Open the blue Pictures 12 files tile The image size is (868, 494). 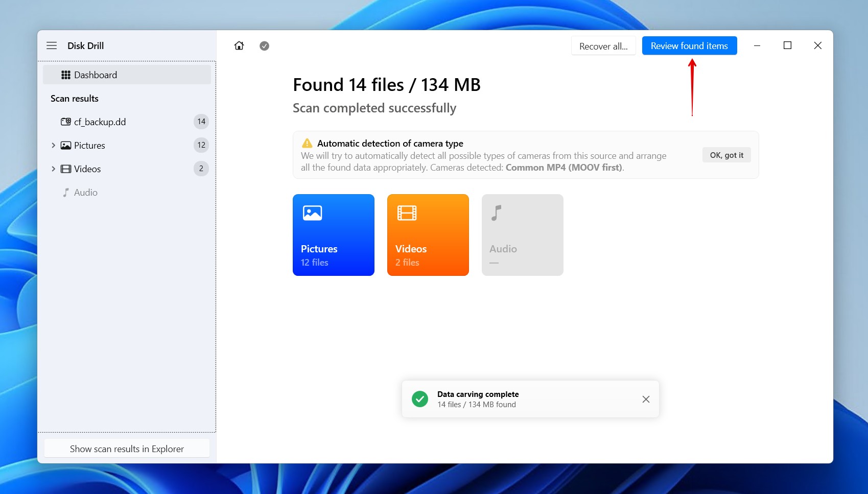(x=333, y=235)
